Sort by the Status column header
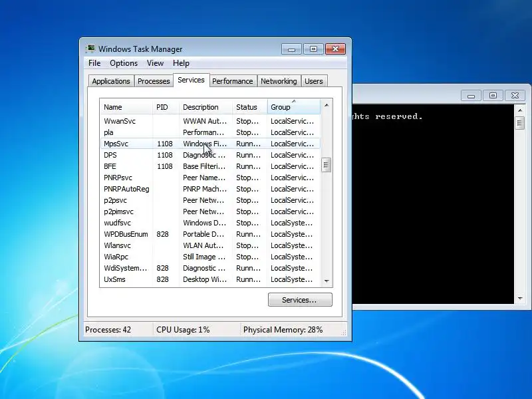The height and width of the screenshot is (399, 532). 250,107
